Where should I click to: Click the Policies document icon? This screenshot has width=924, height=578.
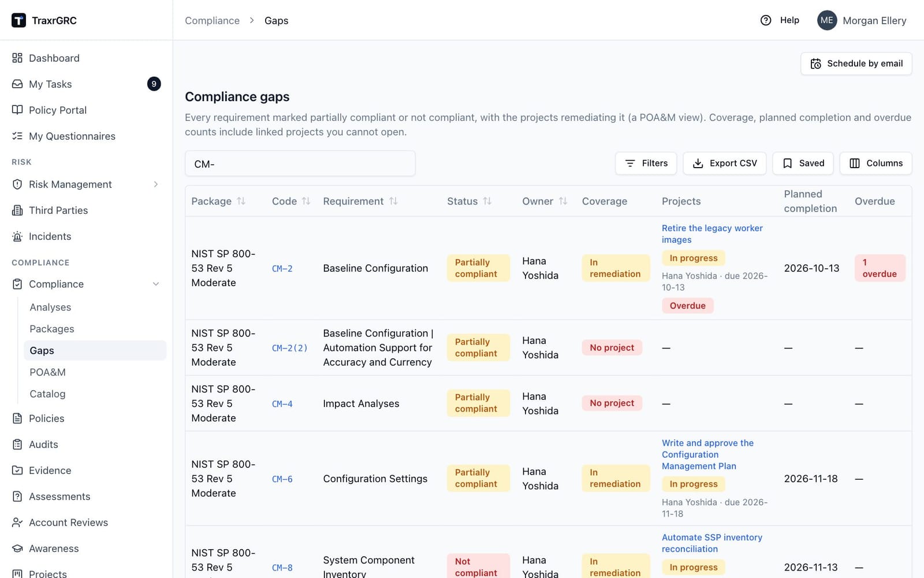click(17, 418)
